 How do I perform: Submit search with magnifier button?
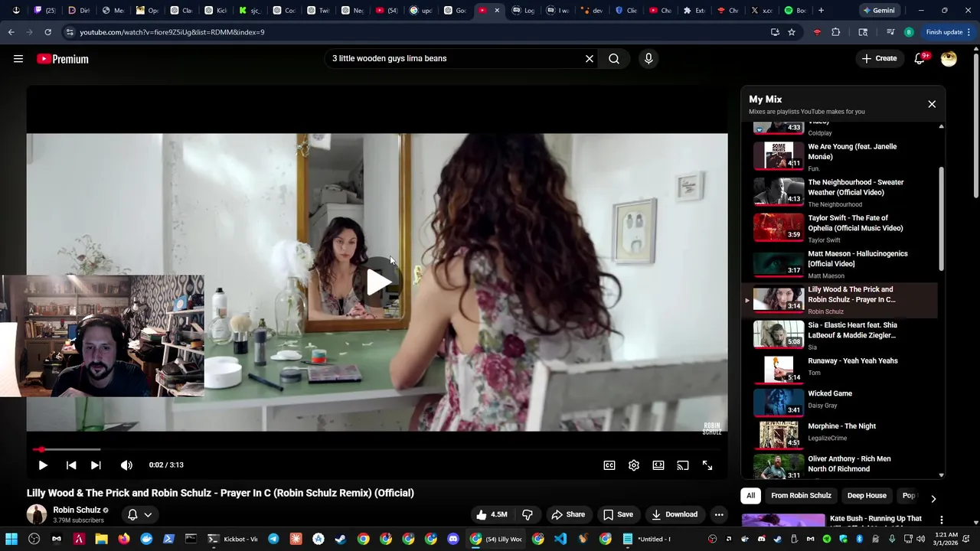(x=614, y=58)
